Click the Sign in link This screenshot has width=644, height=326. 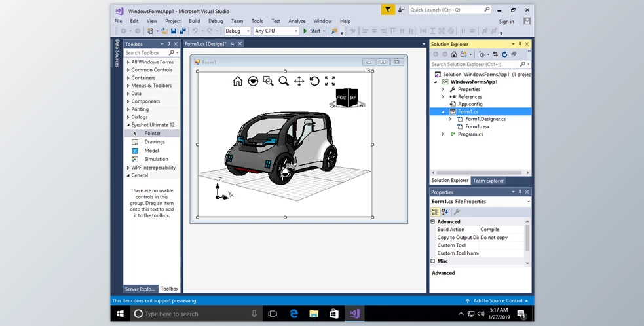coord(506,22)
